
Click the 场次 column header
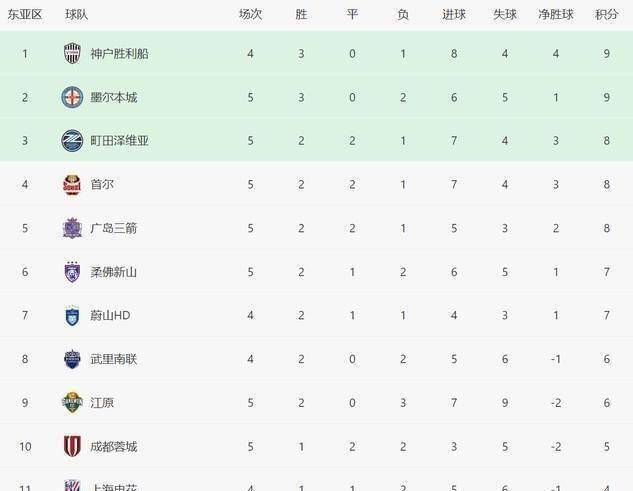coord(250,15)
